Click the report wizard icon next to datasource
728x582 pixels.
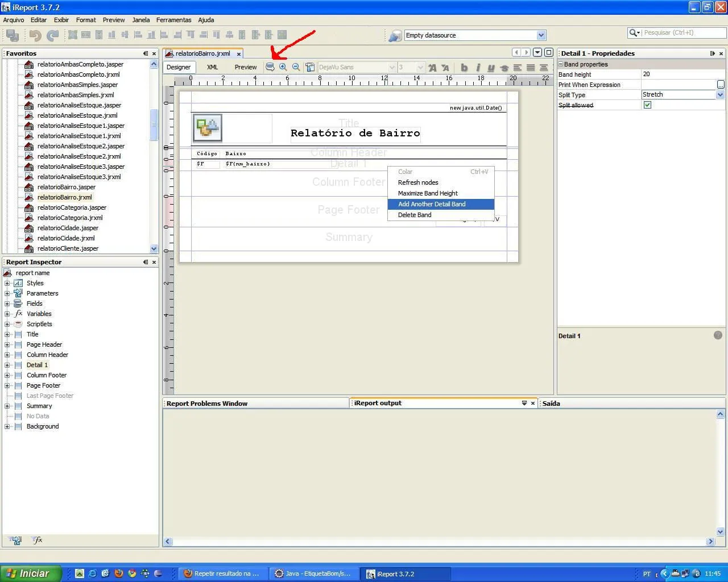pos(395,36)
